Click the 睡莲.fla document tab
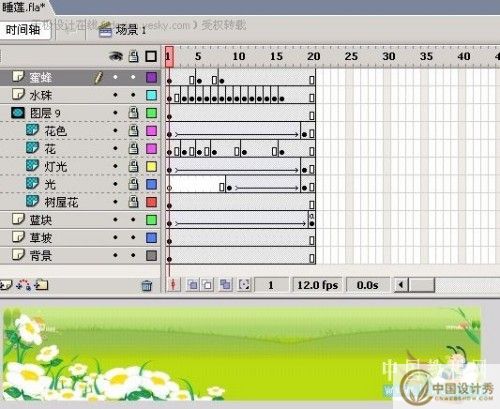The height and width of the screenshot is (409, 500). pos(24,7)
